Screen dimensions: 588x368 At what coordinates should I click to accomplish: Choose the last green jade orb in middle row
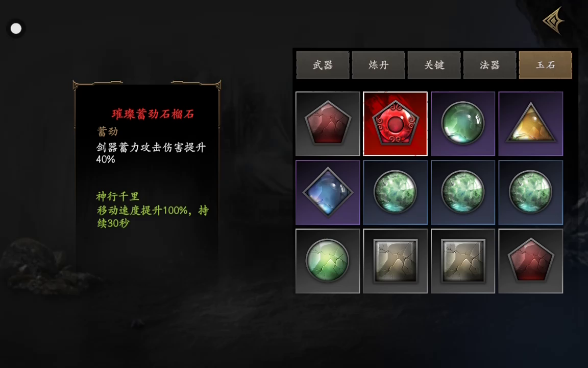[531, 192]
